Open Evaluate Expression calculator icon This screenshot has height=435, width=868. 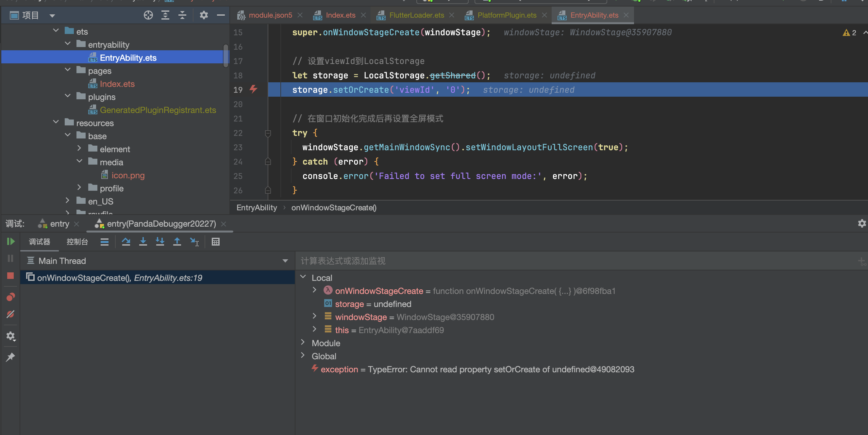coord(216,241)
